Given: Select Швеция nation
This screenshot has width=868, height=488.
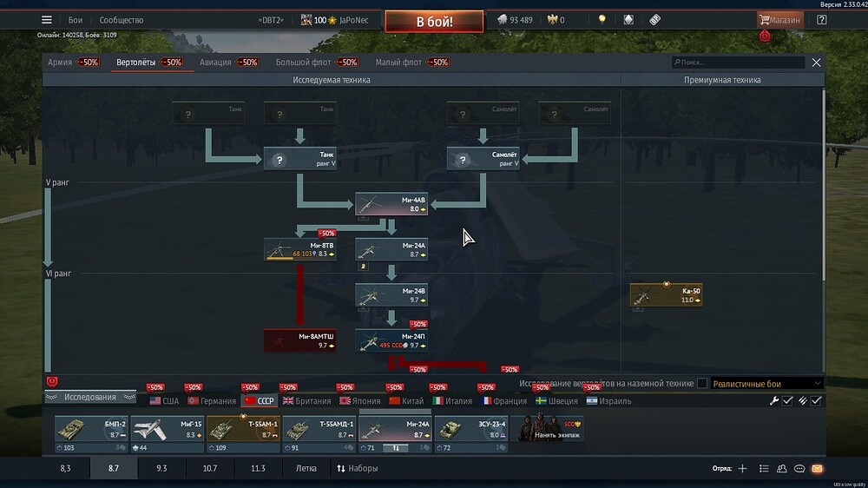Looking at the screenshot, I should [x=557, y=401].
